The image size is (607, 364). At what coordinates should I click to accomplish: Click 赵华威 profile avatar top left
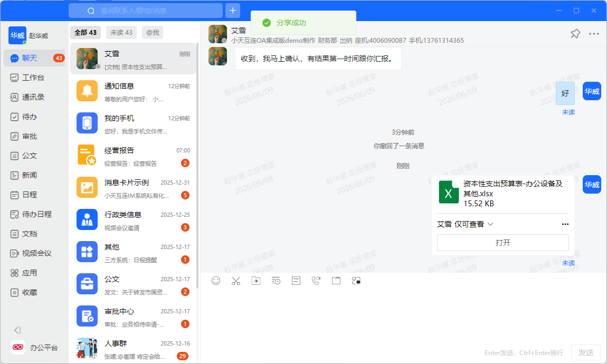[17, 35]
